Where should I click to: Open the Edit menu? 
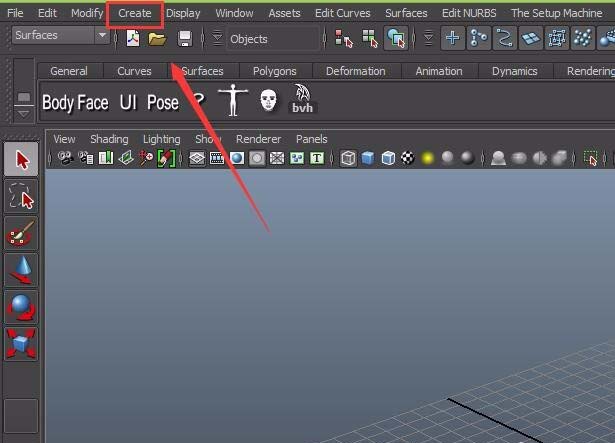pos(47,13)
